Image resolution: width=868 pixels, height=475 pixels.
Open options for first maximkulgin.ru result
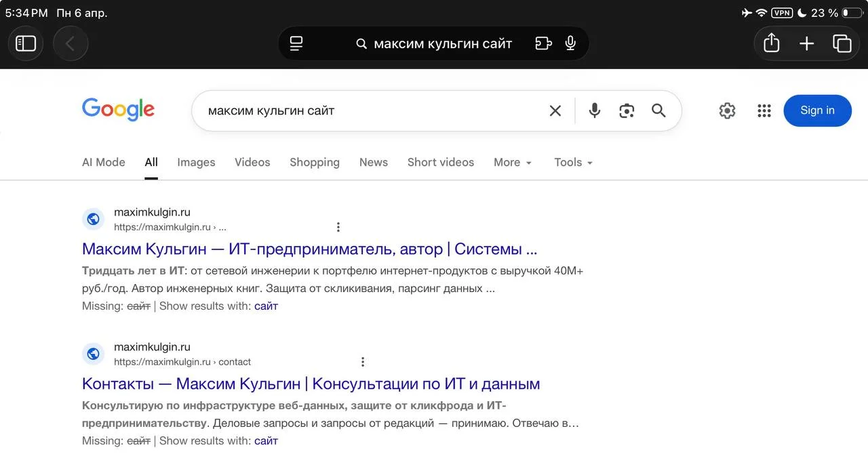[x=338, y=227]
